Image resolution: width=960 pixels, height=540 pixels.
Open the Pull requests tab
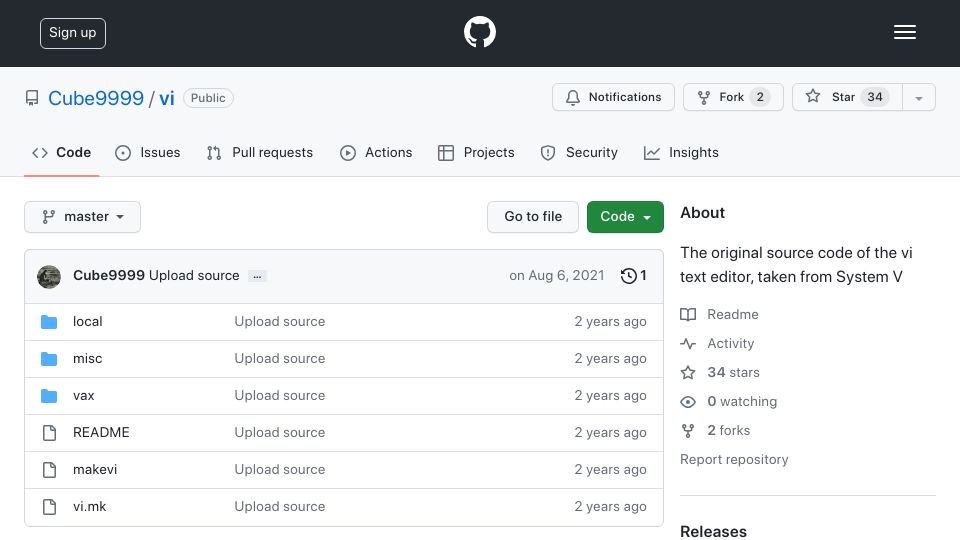pos(260,152)
